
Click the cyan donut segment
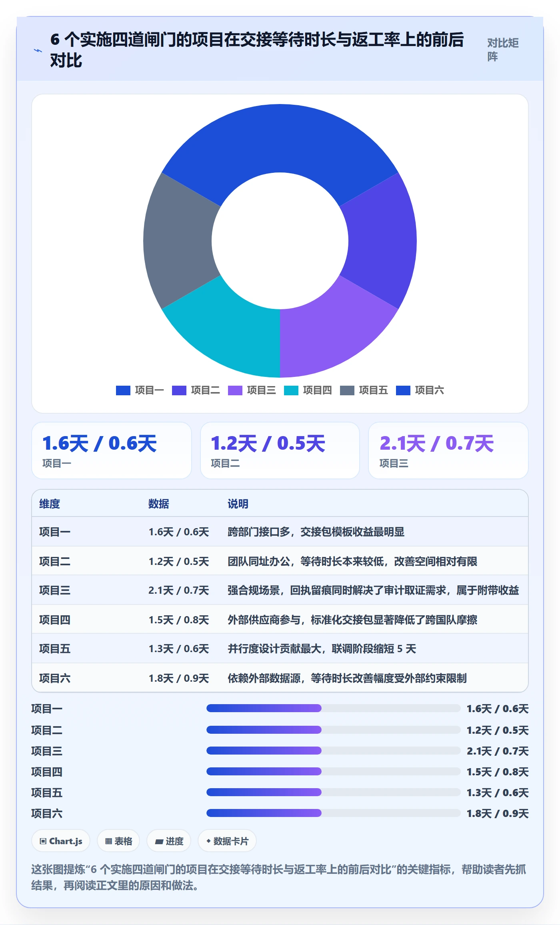(229, 329)
